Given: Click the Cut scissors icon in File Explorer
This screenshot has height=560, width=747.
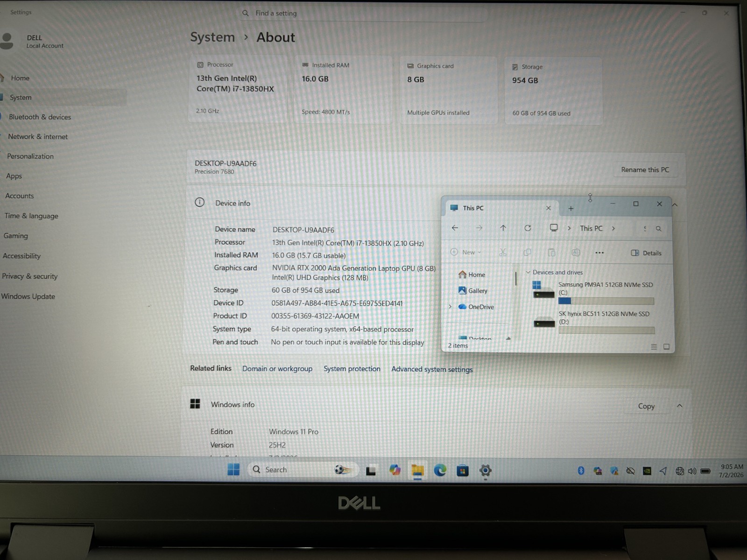Looking at the screenshot, I should click(x=502, y=252).
